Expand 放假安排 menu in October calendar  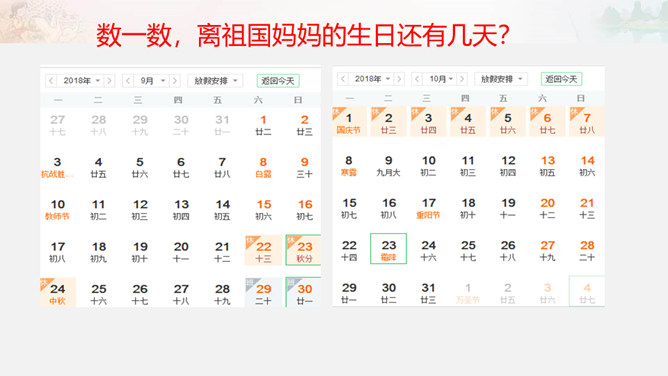pos(501,79)
